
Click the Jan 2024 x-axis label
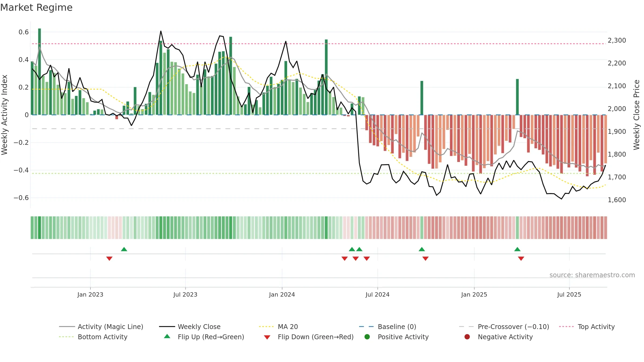tap(282, 295)
